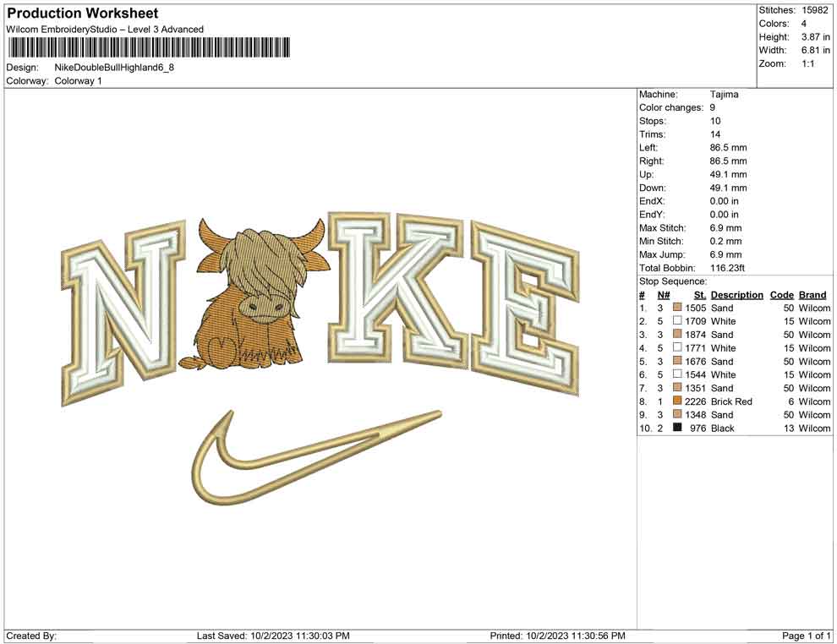Click the "Production Worksheet" title
837x644 pixels.
point(83,14)
